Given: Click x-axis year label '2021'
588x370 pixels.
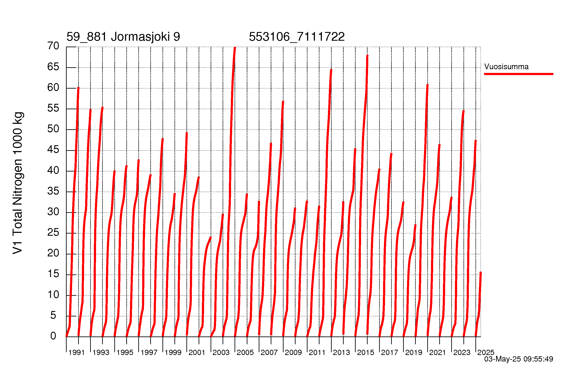Looking at the screenshot, I should point(438,353).
